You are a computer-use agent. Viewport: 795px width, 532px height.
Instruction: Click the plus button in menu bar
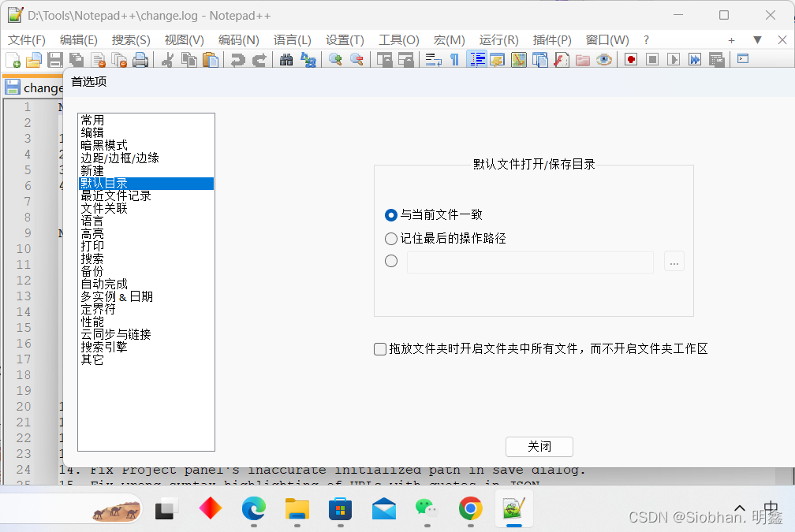tap(731, 40)
